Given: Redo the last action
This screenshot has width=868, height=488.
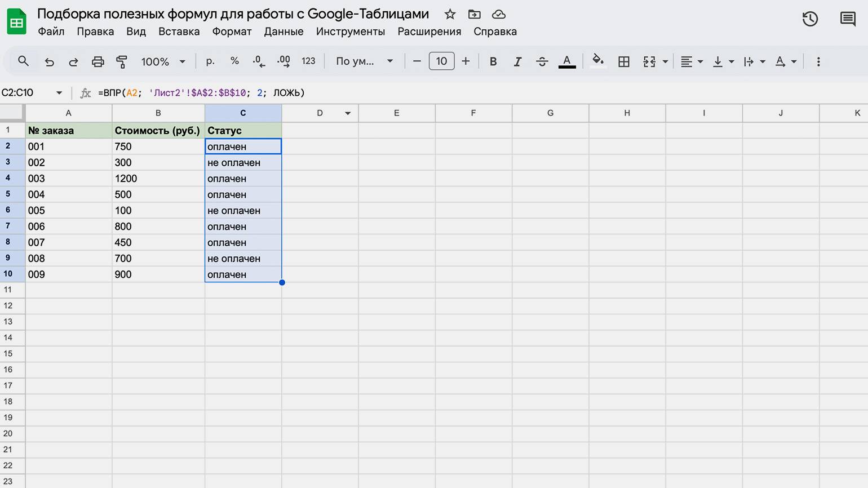Looking at the screenshot, I should 73,61.
